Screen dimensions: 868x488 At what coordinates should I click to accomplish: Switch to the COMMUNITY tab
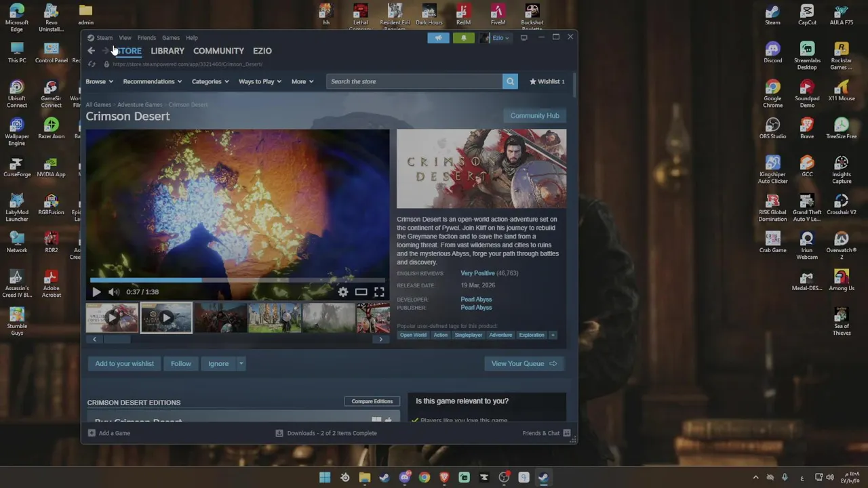[x=218, y=51]
